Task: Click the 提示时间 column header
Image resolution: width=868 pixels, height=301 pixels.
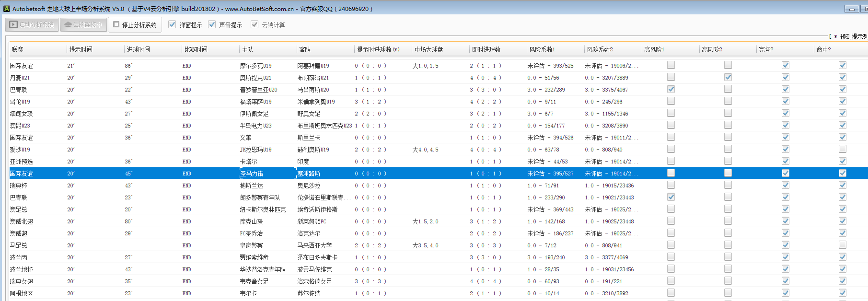Action: tap(81, 49)
